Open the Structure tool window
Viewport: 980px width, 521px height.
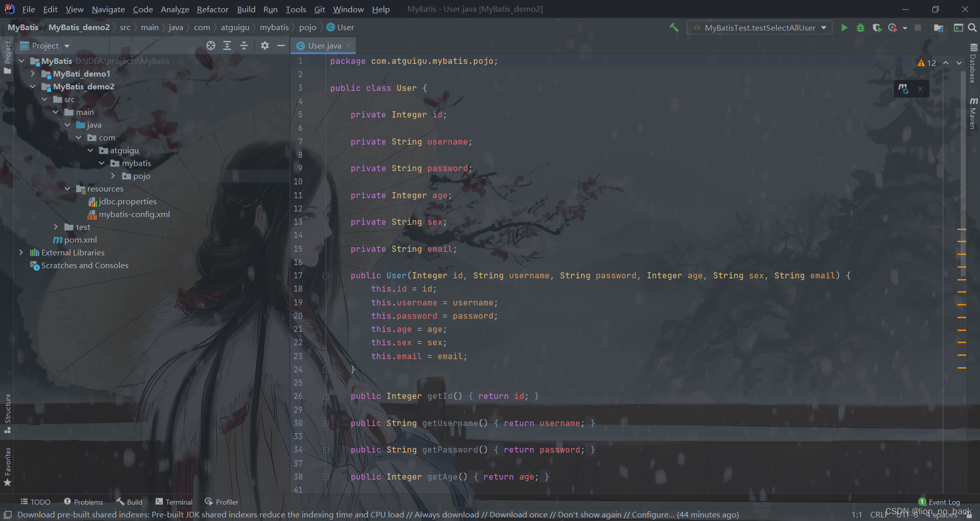(x=8, y=413)
